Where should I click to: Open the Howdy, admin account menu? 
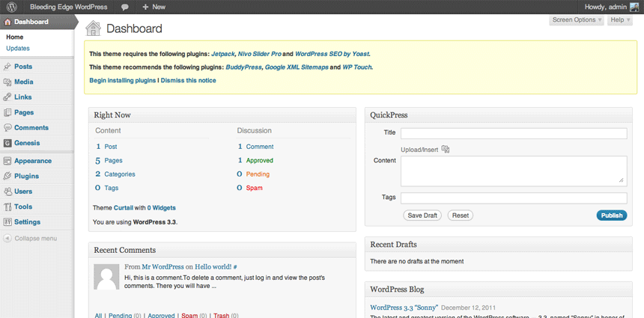(611, 7)
